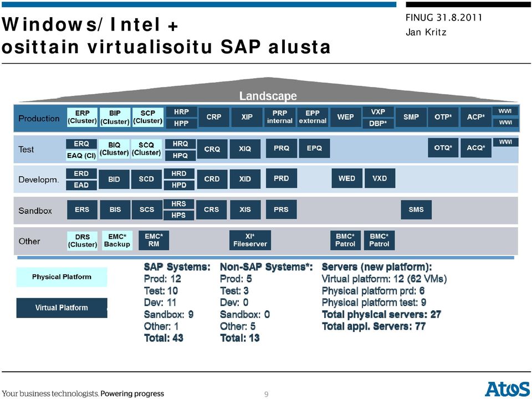The height and width of the screenshot is (399, 532).
Task: Click the HRD box
Action: [179, 173]
